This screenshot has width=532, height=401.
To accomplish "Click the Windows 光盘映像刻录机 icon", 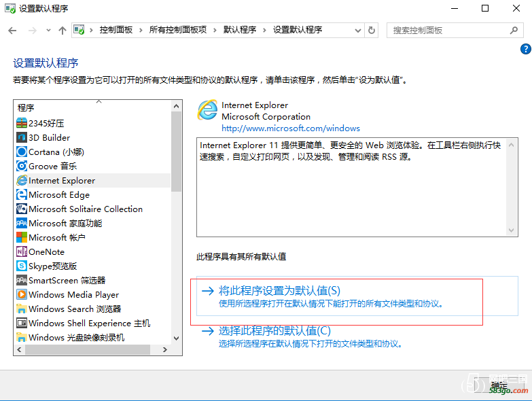I will tap(22, 337).
